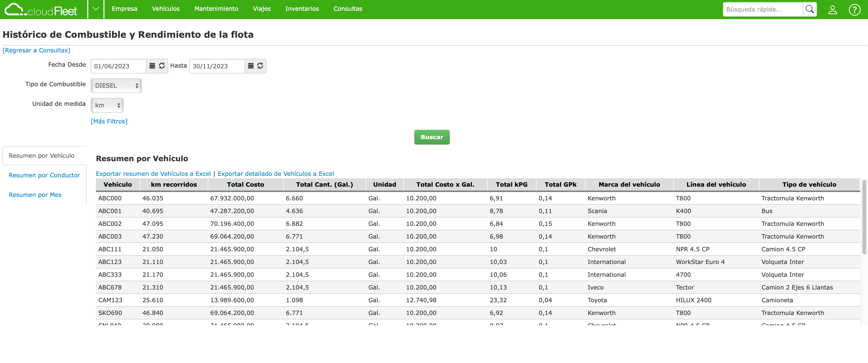The width and height of the screenshot is (868, 363).
Task: Open calendar picker for Fecha Desde
Action: [152, 66]
